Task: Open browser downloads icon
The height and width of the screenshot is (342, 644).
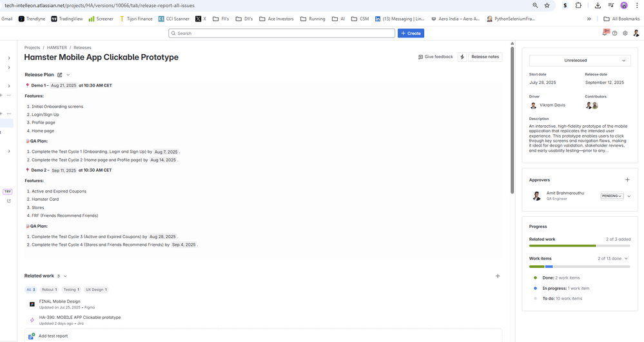Action: click(598, 5)
